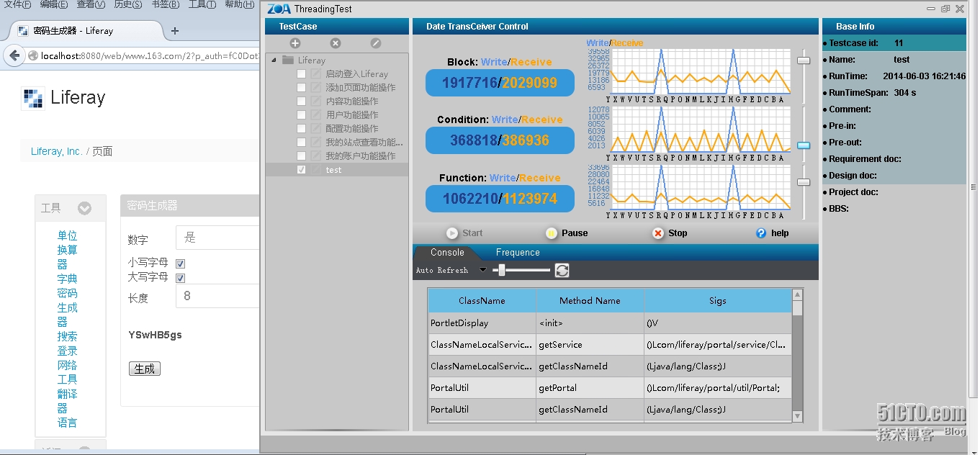Open the 字典 link
This screenshot has height=455, width=980.
click(x=67, y=279)
